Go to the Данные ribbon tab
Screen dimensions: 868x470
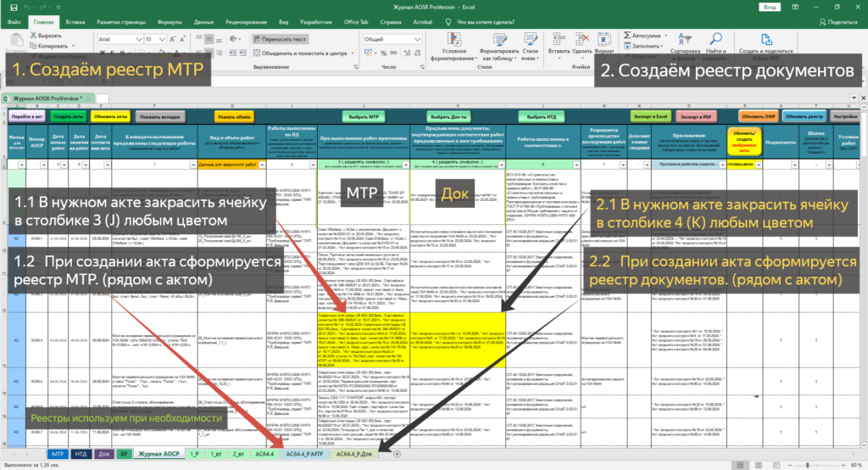(x=203, y=22)
